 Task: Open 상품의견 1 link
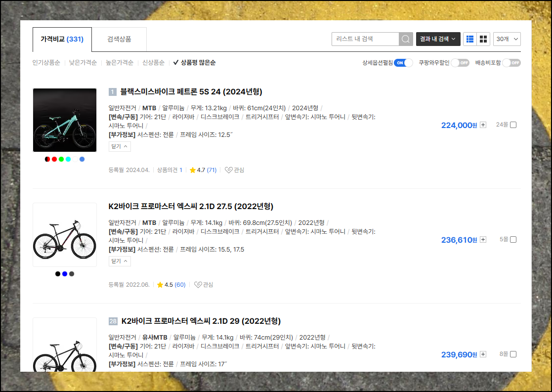(x=170, y=170)
